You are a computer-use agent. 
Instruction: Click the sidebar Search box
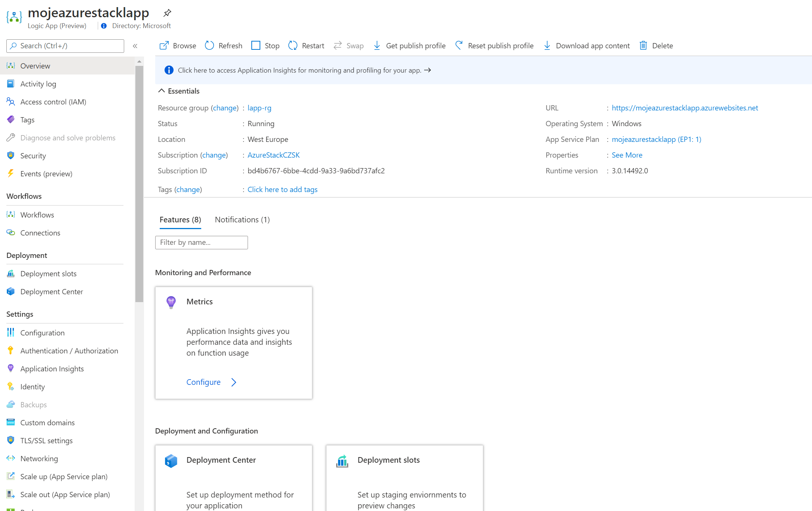(x=65, y=46)
